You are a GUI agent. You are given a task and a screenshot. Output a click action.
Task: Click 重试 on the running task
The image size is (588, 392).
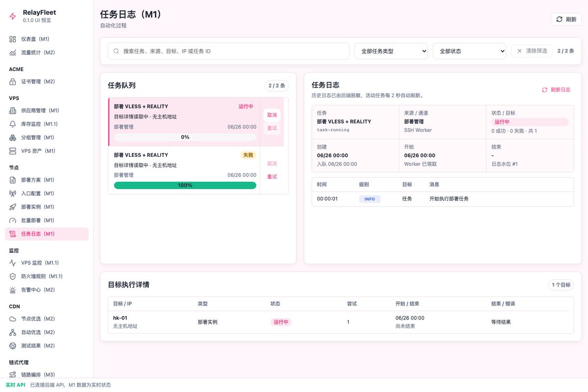click(272, 128)
